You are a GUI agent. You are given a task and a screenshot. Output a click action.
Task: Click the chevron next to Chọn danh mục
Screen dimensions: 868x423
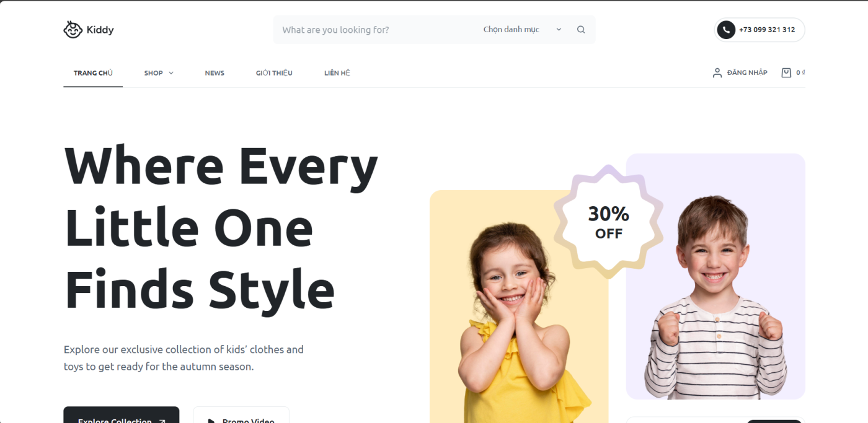click(559, 29)
